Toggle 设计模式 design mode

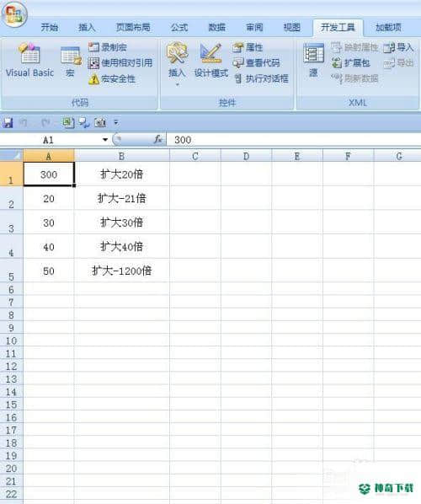click(211, 61)
